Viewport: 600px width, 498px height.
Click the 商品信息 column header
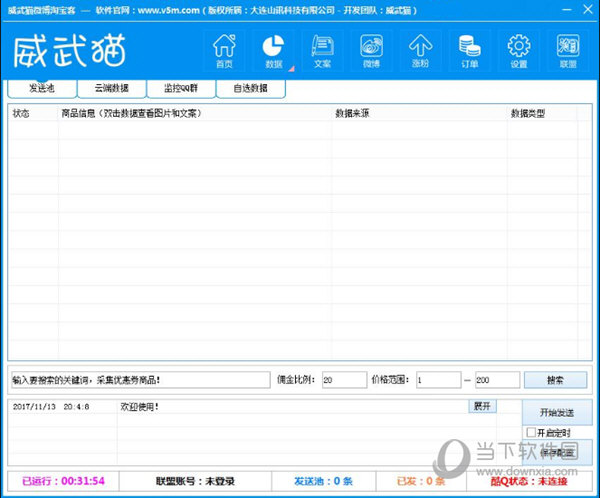(x=195, y=113)
